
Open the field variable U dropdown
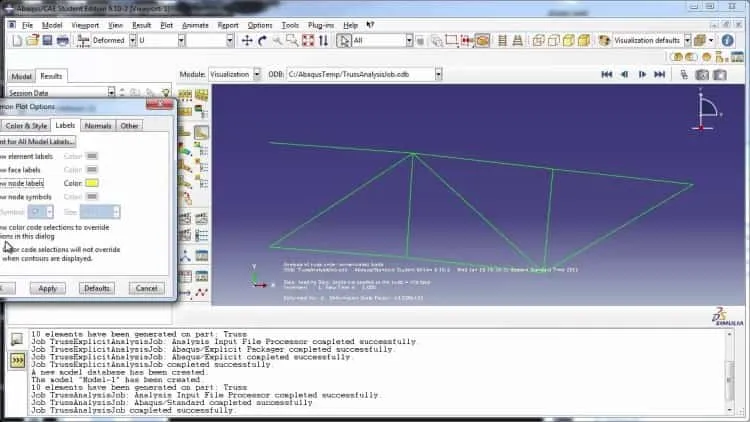(181, 41)
